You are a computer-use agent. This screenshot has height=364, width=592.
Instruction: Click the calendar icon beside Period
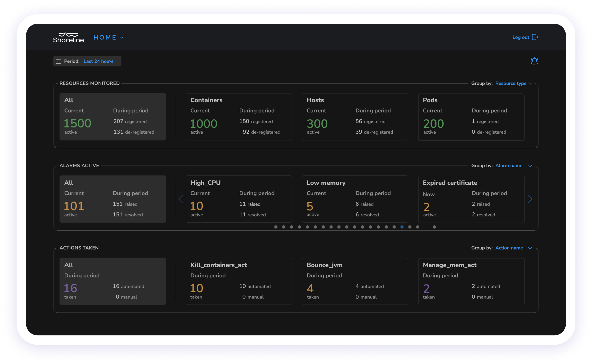coord(58,61)
